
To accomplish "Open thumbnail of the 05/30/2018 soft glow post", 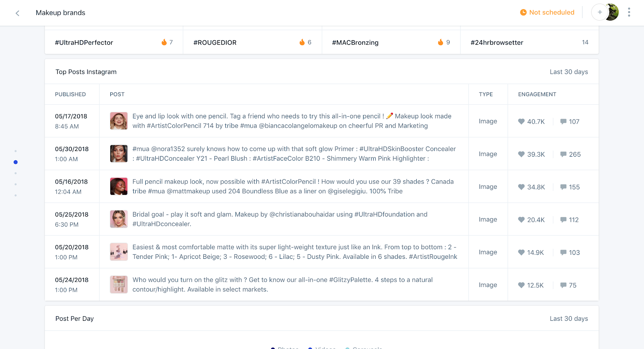I will (x=119, y=153).
